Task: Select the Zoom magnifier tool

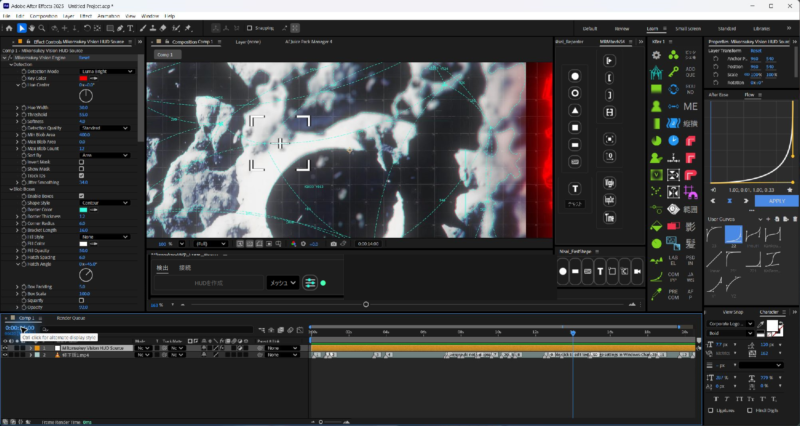Action: click(42, 29)
